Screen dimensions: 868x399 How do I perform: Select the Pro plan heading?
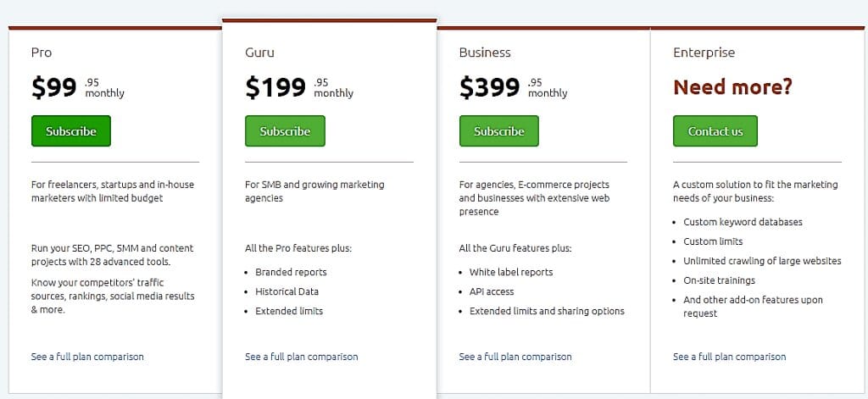click(42, 53)
